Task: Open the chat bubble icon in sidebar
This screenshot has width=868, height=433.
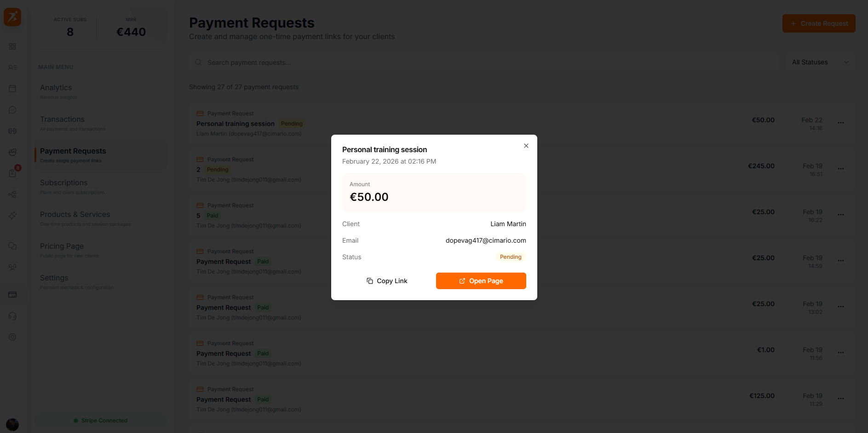Action: point(12,110)
